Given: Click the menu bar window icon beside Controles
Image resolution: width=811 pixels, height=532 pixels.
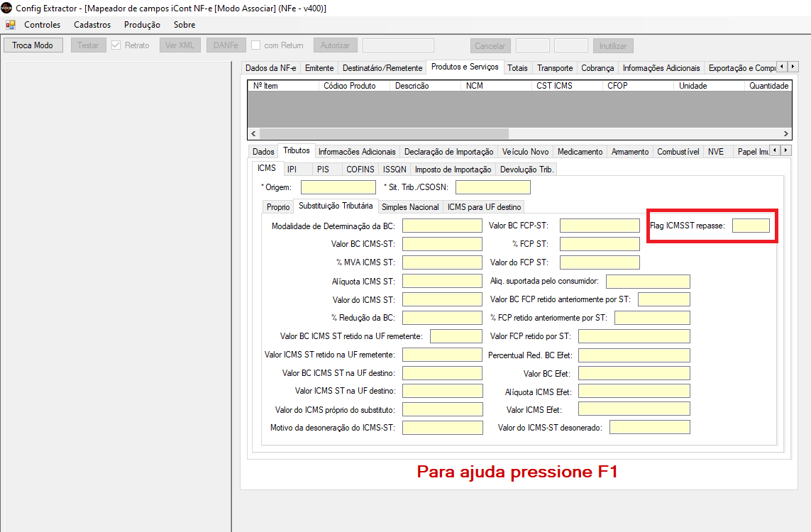Looking at the screenshot, I should [11, 25].
